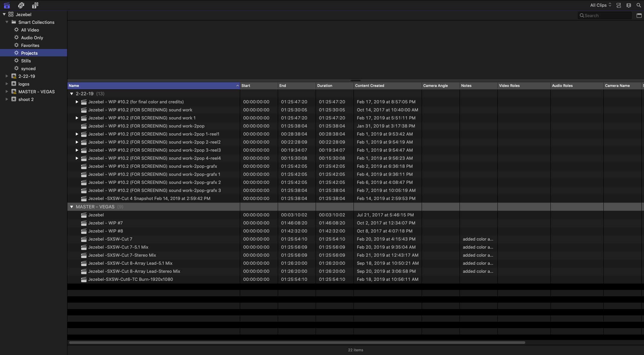Sort by the Camera Name column header
644x355 pixels.
pyautogui.click(x=622, y=86)
